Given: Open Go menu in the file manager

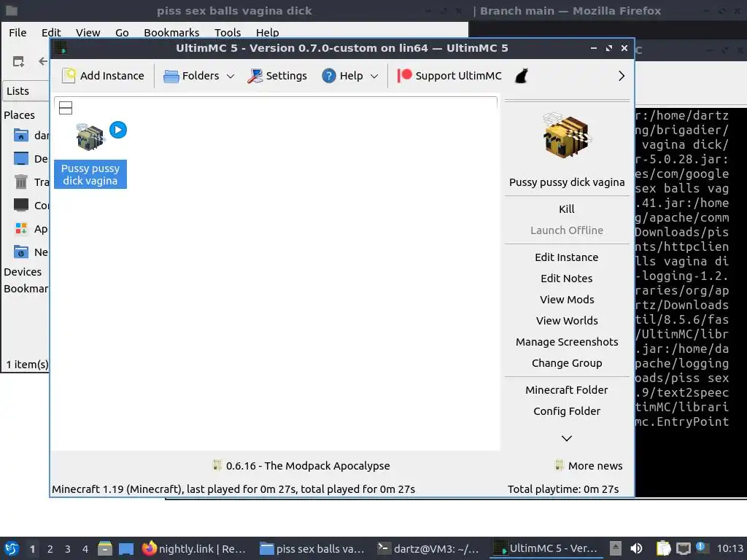Looking at the screenshot, I should tap(122, 32).
